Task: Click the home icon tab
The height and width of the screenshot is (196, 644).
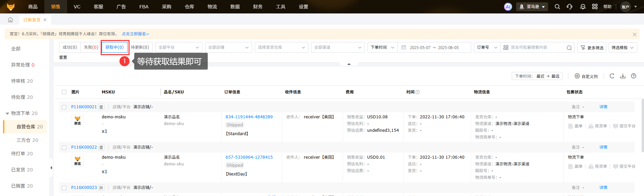Action: click(x=10, y=20)
